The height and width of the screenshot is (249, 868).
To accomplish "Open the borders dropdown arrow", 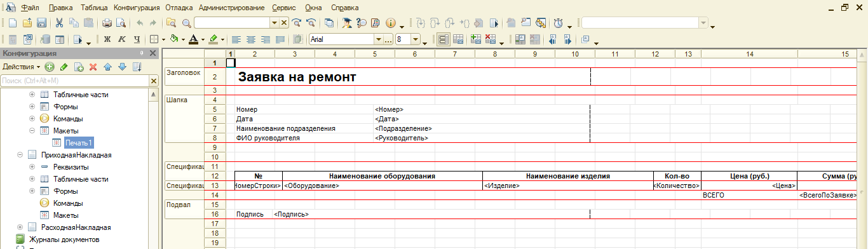I will [163, 39].
